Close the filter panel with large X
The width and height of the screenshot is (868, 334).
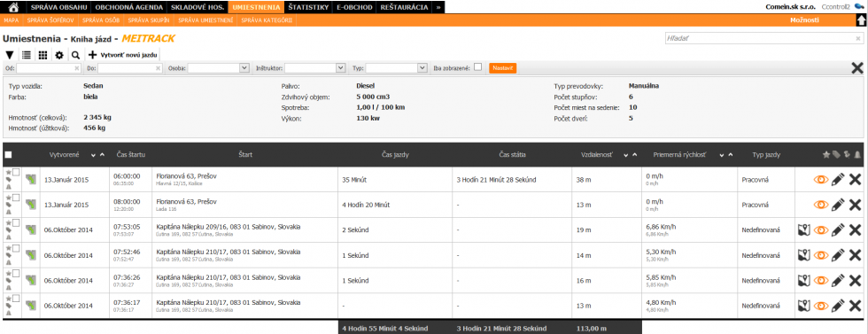click(x=857, y=67)
